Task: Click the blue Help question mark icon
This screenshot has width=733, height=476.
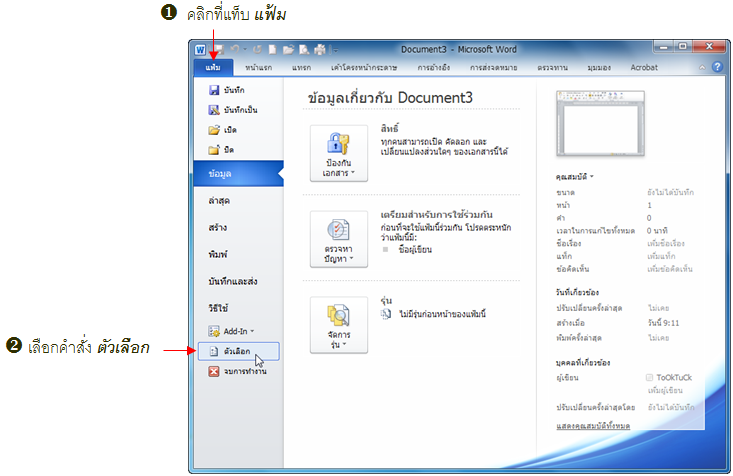Action: pos(718,67)
